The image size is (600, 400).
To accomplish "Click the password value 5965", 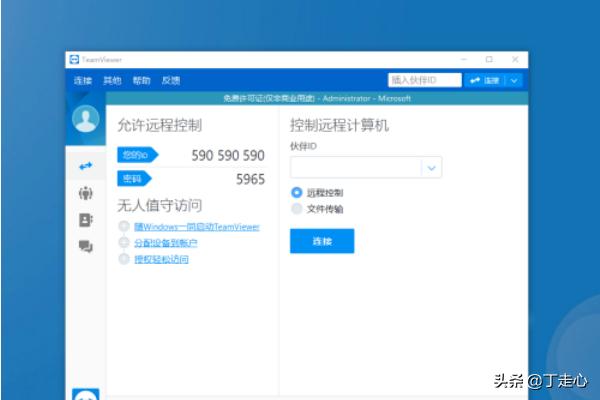I will tap(250, 179).
